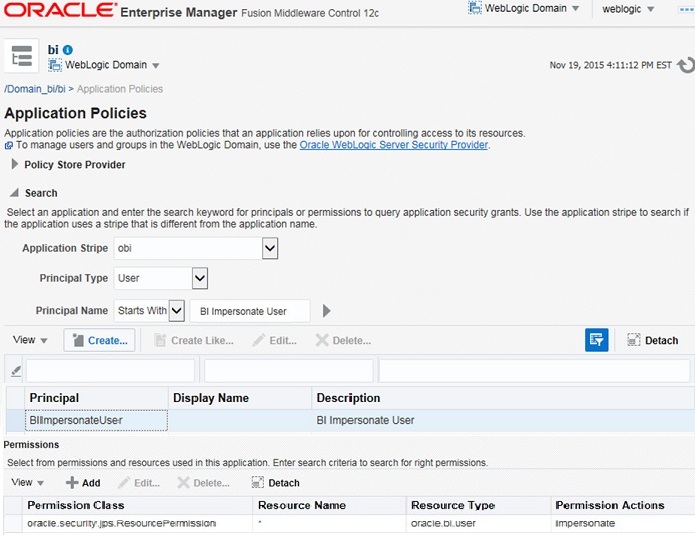Add a new permission
The width and height of the screenshot is (695, 540).
click(83, 483)
